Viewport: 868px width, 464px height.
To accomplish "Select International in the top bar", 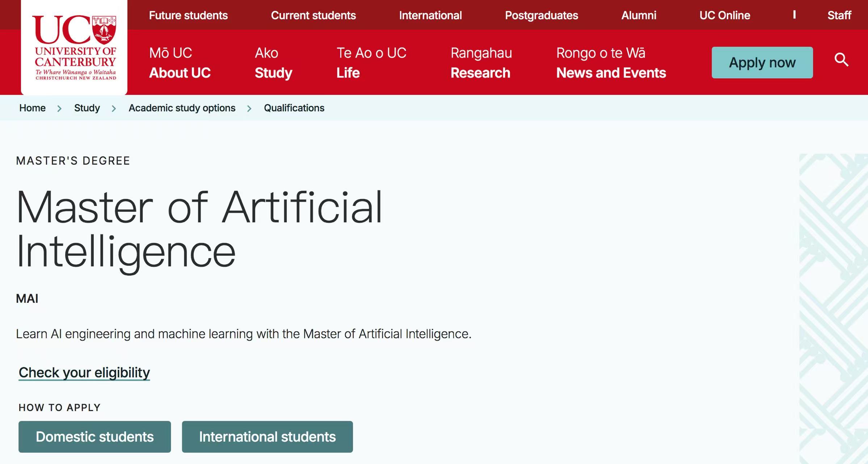I will [x=430, y=15].
